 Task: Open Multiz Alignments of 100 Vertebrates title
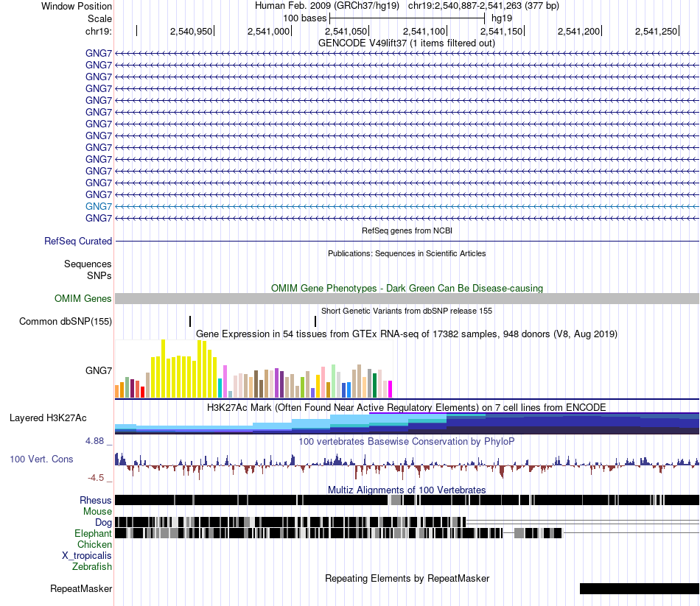click(x=407, y=490)
